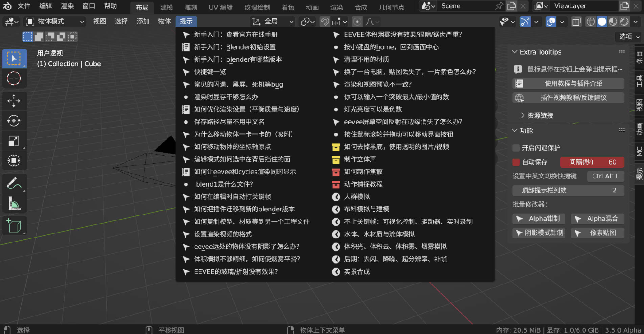The width and height of the screenshot is (644, 334).
Task: Select the Rotate tool
Action: coord(14,121)
